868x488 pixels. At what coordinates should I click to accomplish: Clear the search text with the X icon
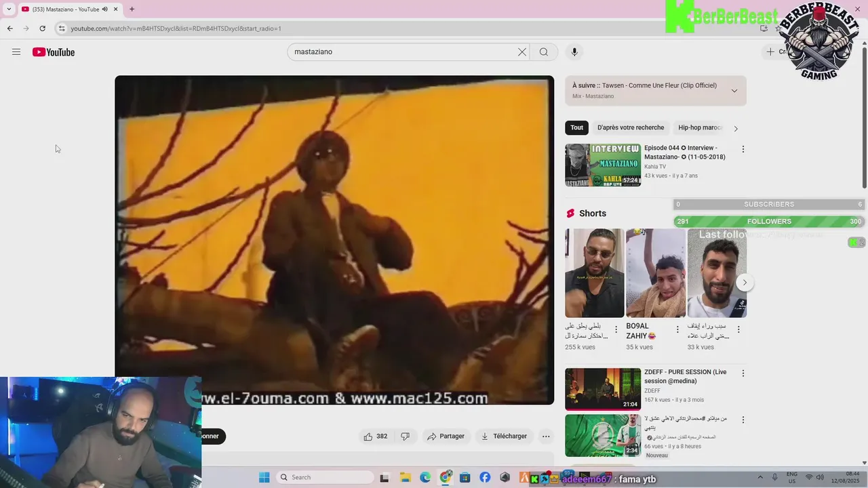point(522,52)
